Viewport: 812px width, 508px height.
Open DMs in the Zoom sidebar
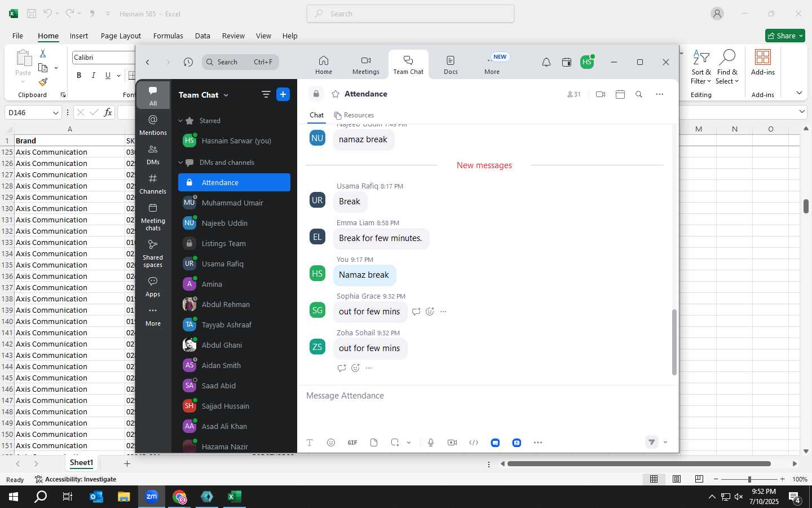pyautogui.click(x=153, y=154)
